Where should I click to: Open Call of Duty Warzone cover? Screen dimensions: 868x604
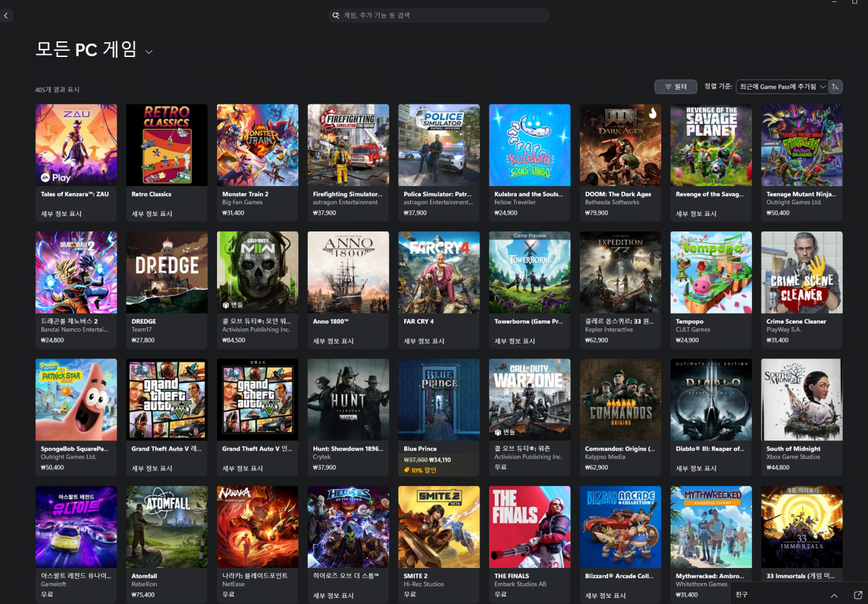click(530, 400)
